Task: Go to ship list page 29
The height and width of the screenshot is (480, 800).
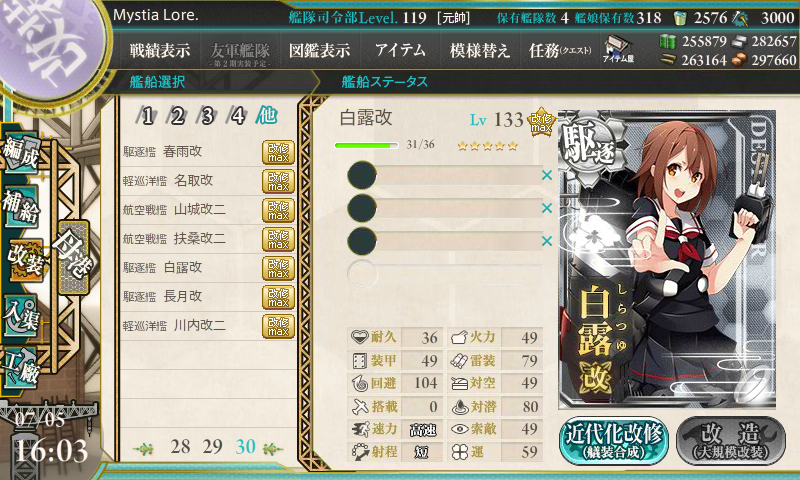Action: pyautogui.click(x=212, y=447)
